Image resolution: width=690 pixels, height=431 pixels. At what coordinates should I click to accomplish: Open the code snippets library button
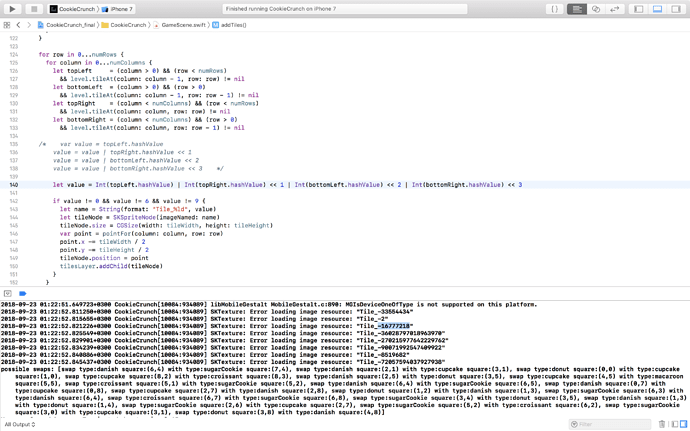click(555, 9)
